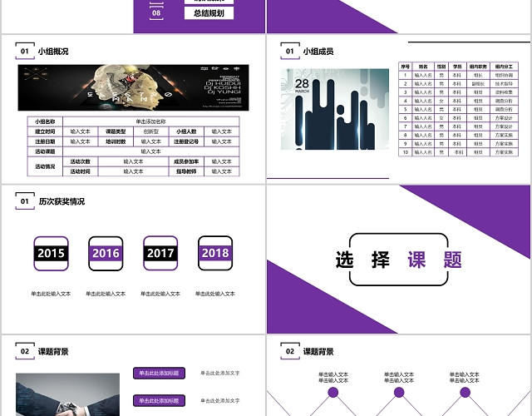Click the 组内职务 column header
The width and height of the screenshot is (532, 416).
tap(478, 67)
